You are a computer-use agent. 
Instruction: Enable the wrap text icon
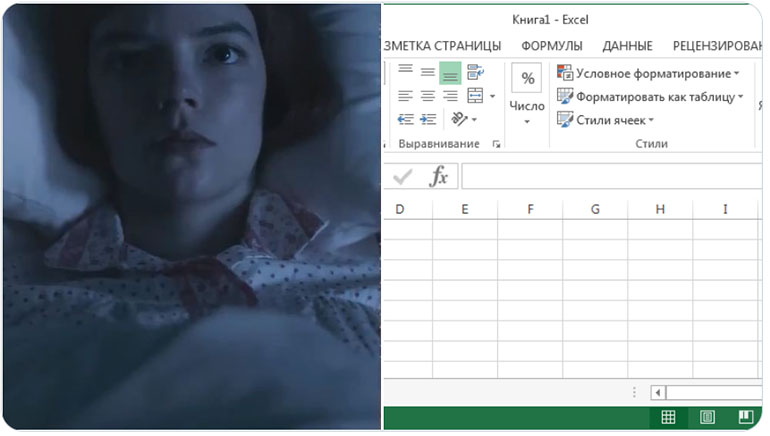[475, 72]
